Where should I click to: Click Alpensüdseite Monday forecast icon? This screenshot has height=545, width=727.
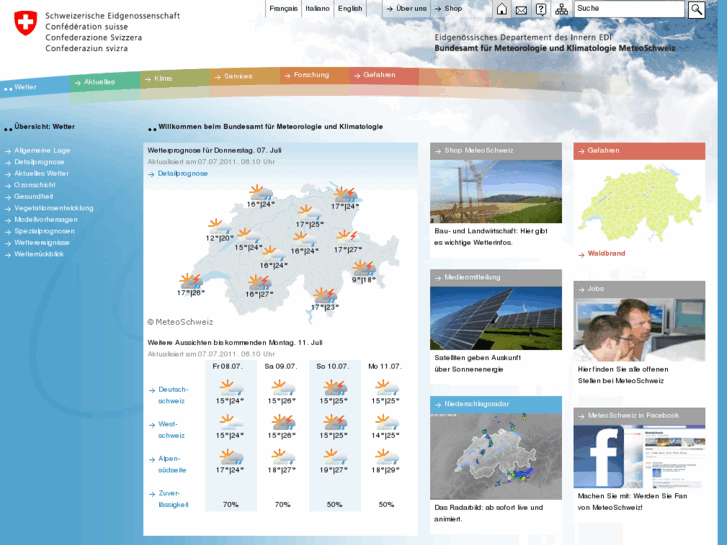(386, 457)
